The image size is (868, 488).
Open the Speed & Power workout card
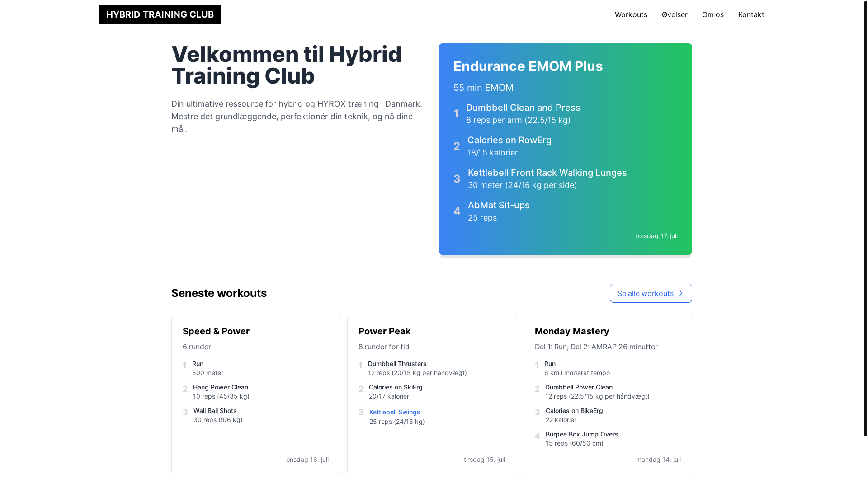255,394
